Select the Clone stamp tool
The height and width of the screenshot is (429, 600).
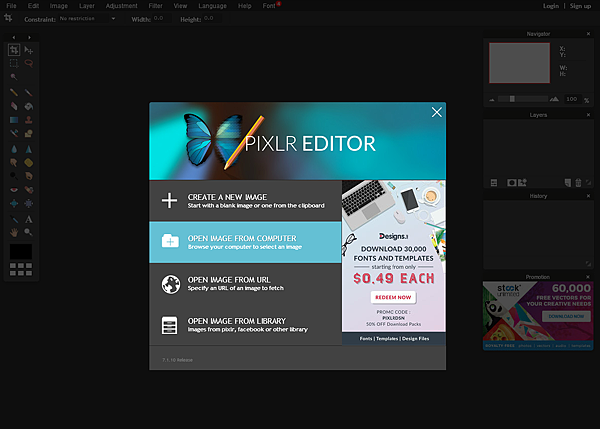29,120
